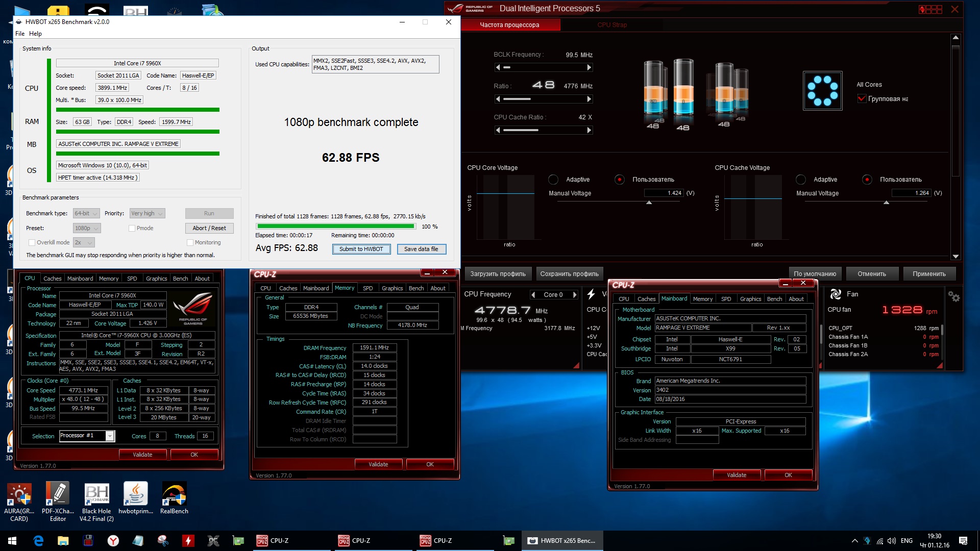This screenshot has width=980, height=551.
Task: Open SPD tab in middle CPU-Z window
Action: (x=367, y=288)
